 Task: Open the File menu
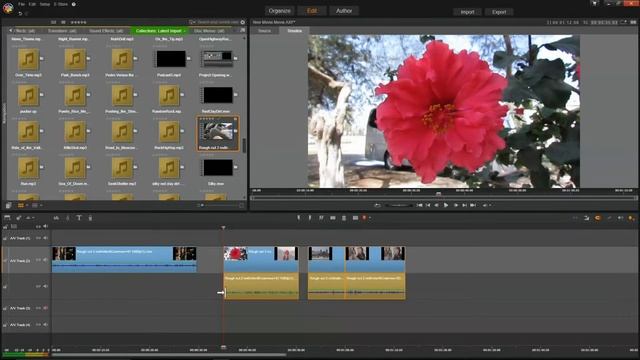21,4
